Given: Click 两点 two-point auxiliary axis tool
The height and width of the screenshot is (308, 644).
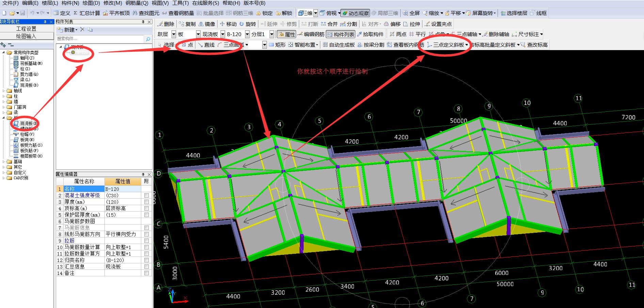Looking at the screenshot, I should click(398, 34).
